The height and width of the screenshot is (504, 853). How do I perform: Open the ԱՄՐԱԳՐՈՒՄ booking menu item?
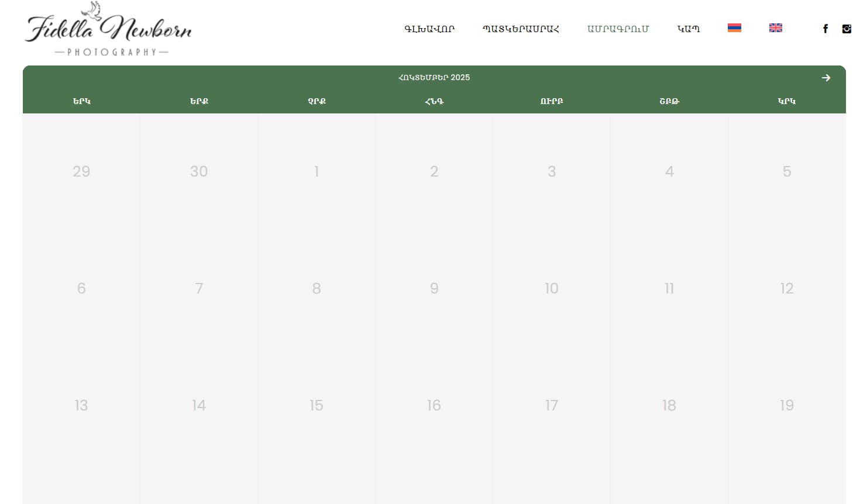pos(618,29)
